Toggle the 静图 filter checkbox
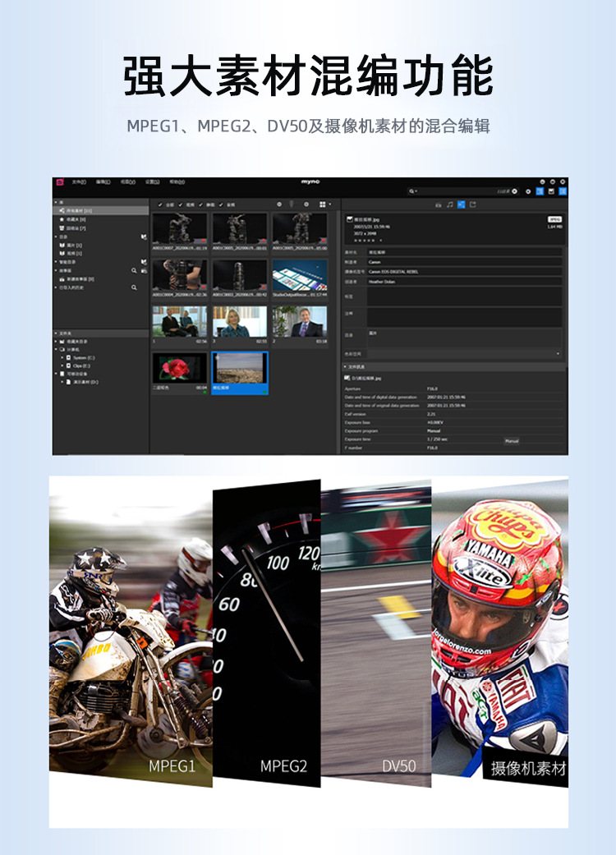 201,205
